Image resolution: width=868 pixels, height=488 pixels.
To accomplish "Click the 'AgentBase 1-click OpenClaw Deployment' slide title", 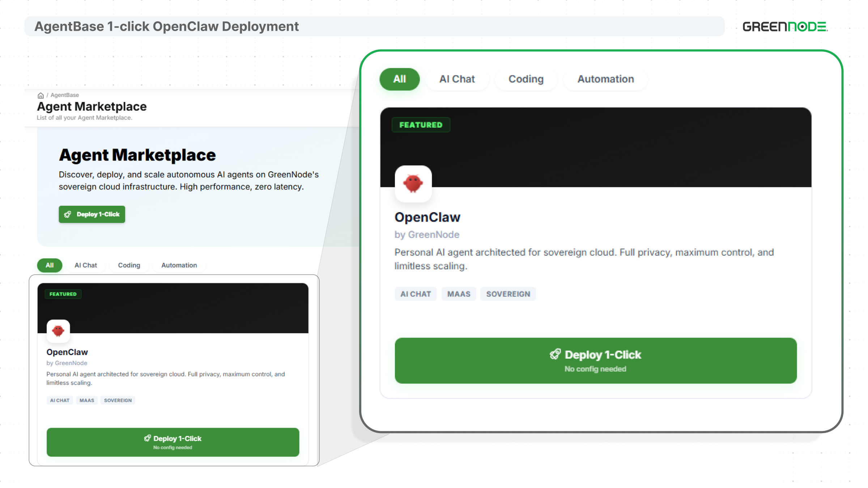I will coord(166,26).
